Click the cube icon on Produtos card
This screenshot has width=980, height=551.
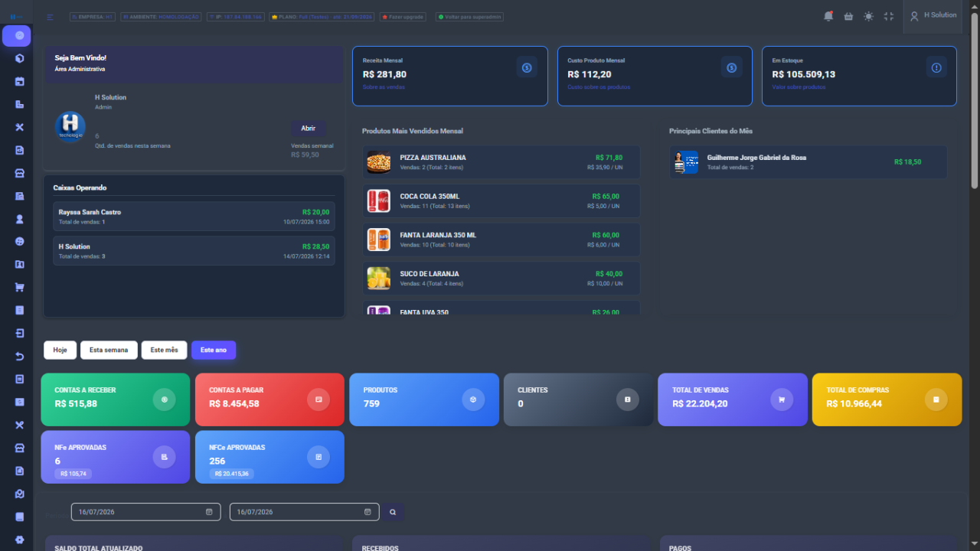pos(472,399)
